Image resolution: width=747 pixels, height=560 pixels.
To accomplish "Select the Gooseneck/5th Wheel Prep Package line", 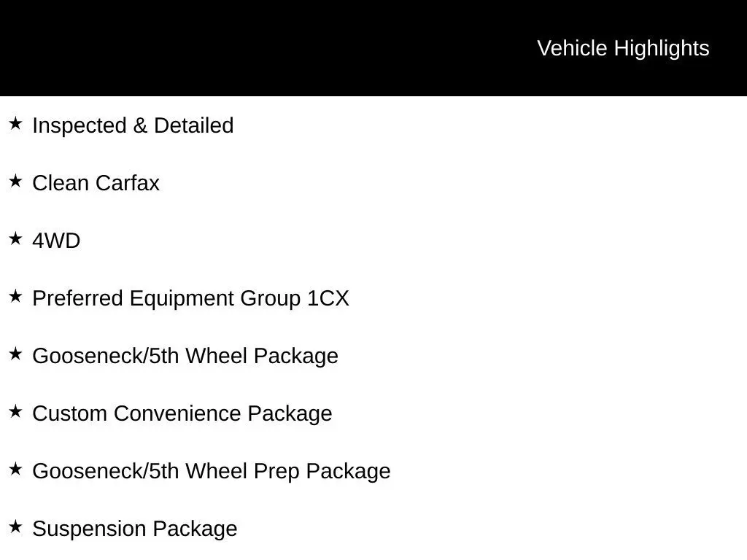I will pos(212,471).
